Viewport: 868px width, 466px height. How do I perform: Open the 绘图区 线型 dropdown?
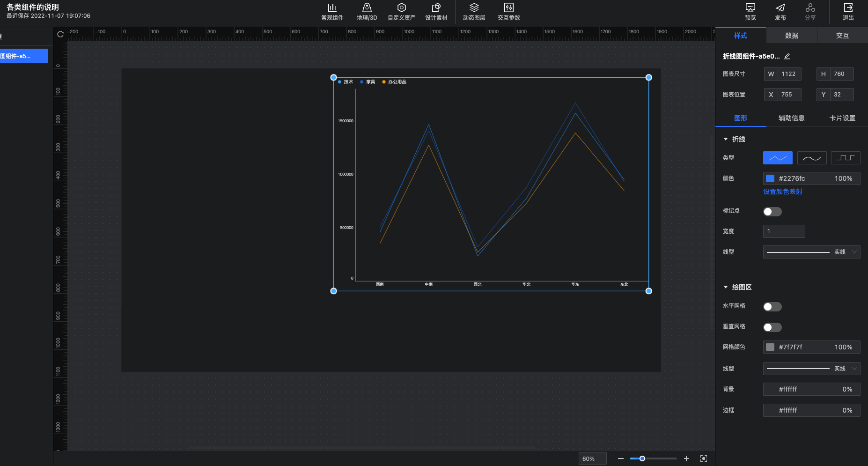click(811, 369)
